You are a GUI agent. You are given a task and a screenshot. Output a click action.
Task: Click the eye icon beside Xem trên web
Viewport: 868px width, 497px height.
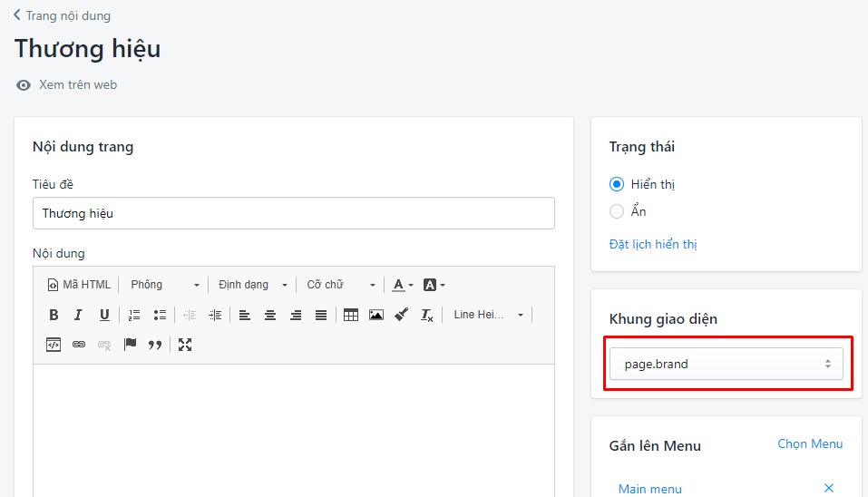[x=24, y=85]
